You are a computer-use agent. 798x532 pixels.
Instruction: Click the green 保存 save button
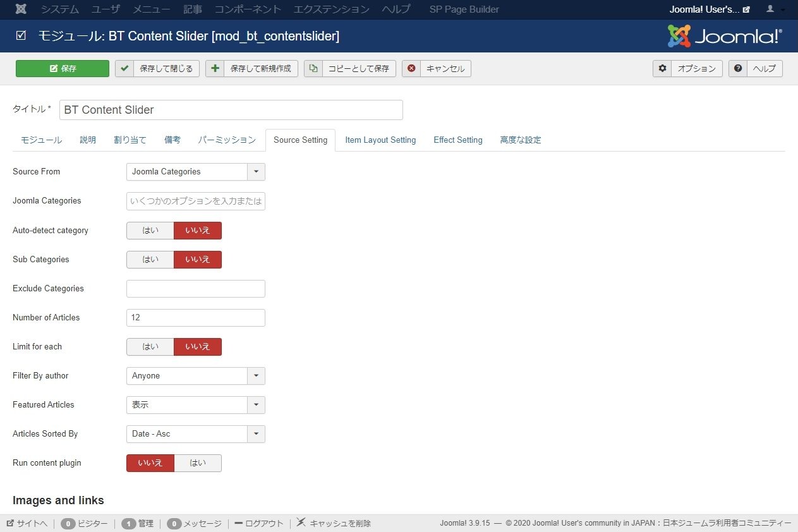point(63,68)
